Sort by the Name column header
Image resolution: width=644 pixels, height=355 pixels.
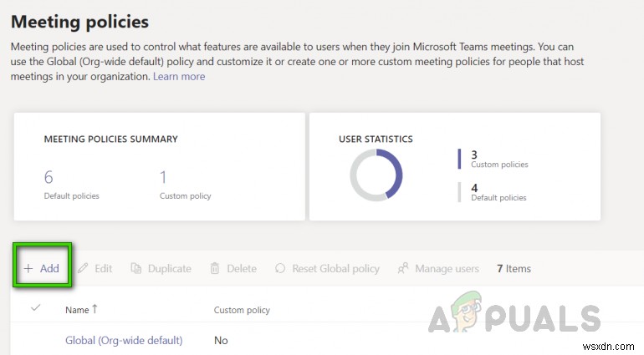(76, 310)
